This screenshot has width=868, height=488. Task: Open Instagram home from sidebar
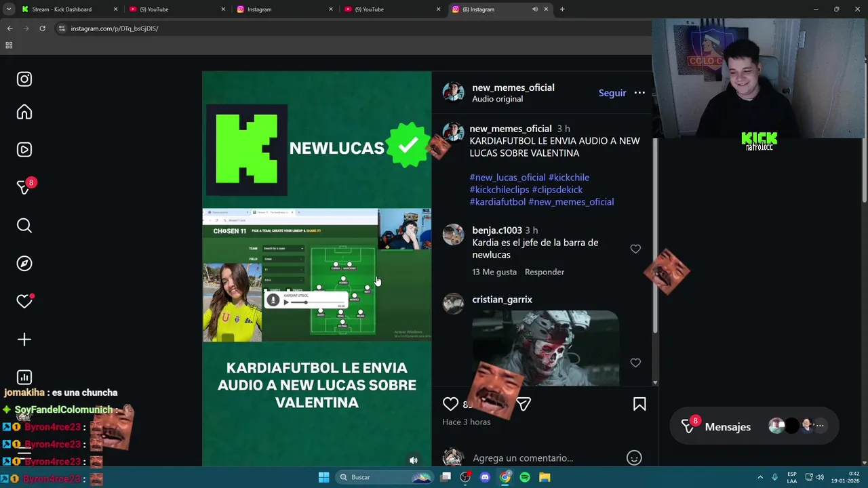(24, 112)
